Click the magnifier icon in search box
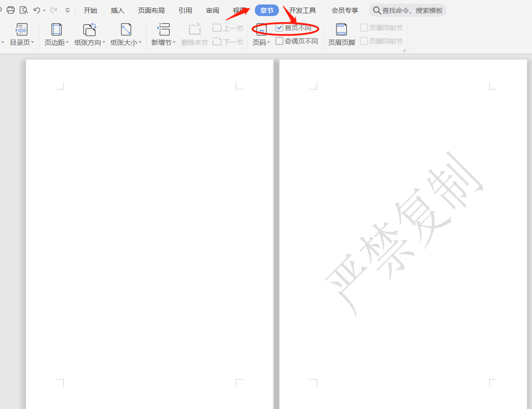The height and width of the screenshot is (409, 532). click(x=376, y=11)
